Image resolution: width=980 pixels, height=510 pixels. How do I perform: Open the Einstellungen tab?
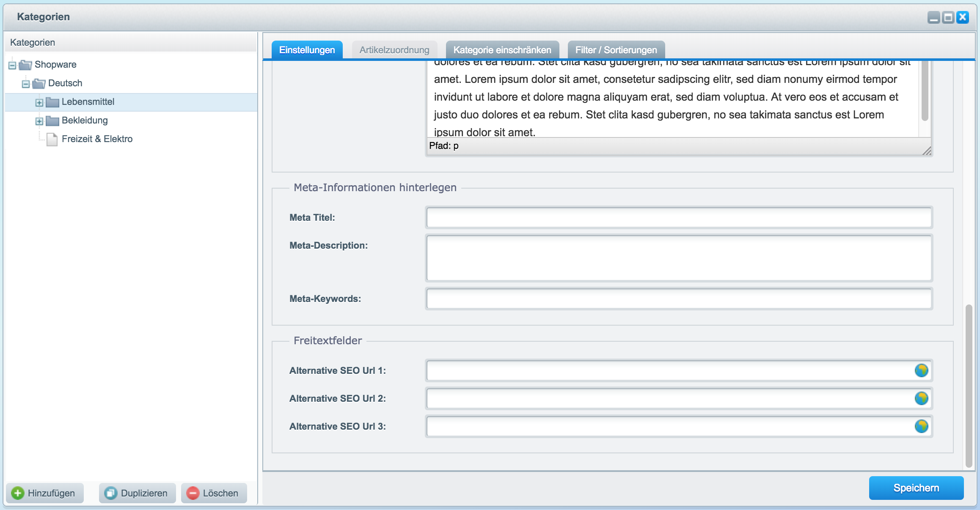coord(307,50)
